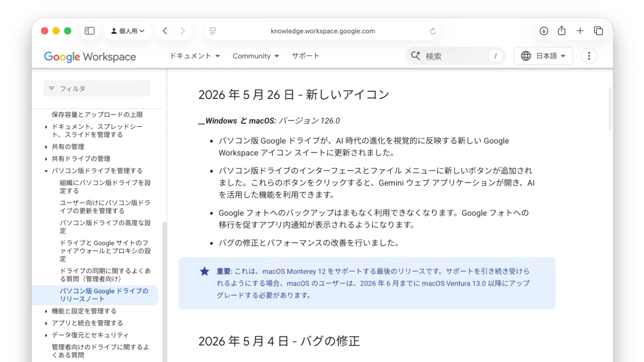The width and height of the screenshot is (644, 362).
Task: Click the star icon in the important note
Action: click(204, 271)
